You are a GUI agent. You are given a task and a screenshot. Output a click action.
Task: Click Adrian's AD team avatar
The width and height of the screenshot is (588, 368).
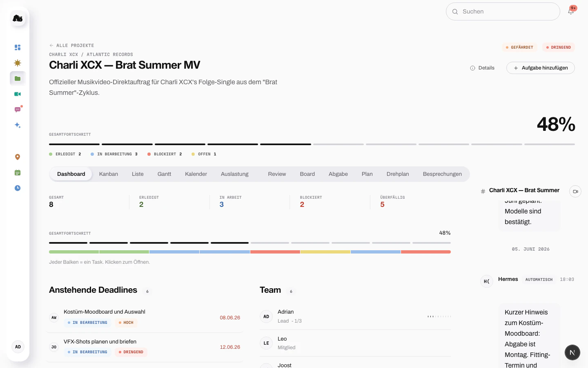click(266, 316)
